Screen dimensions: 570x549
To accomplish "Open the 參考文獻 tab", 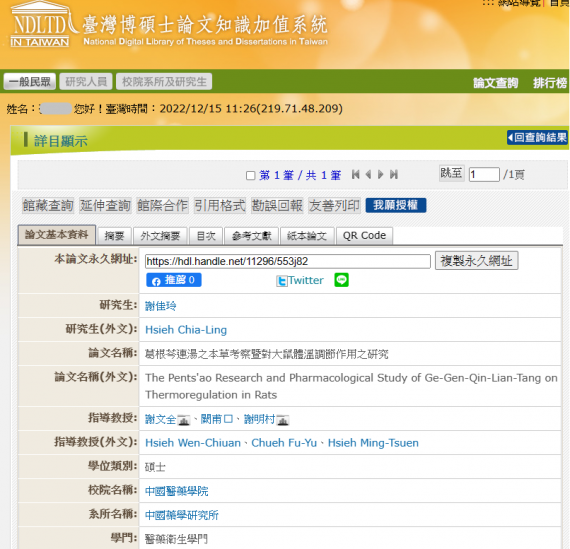I will (x=252, y=236).
